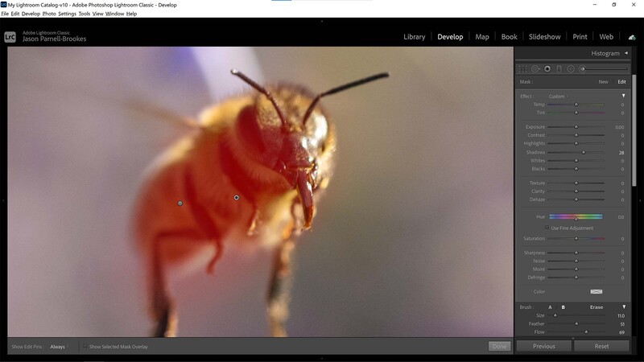644x362 pixels.
Task: Open the Edit menu
Action: (14, 14)
